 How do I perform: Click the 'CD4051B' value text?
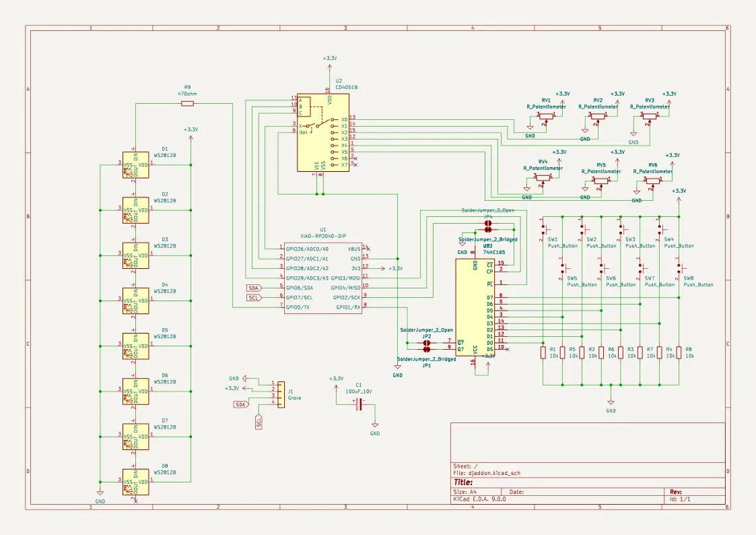[x=347, y=88]
